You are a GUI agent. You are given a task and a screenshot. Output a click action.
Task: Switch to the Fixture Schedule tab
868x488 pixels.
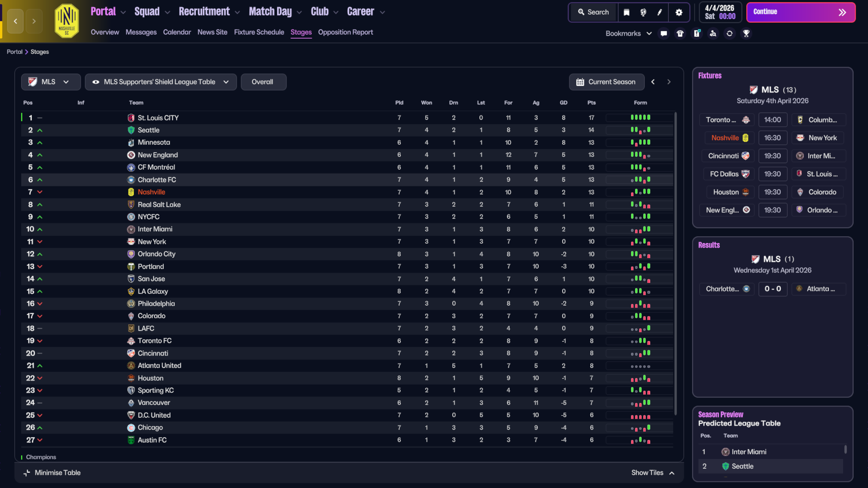pyautogui.click(x=259, y=32)
